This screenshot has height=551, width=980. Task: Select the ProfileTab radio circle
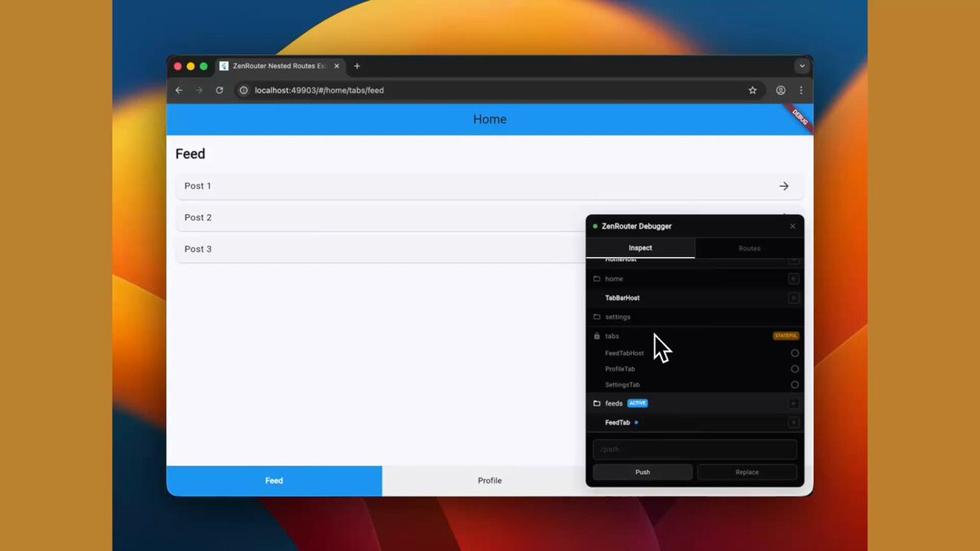point(795,369)
